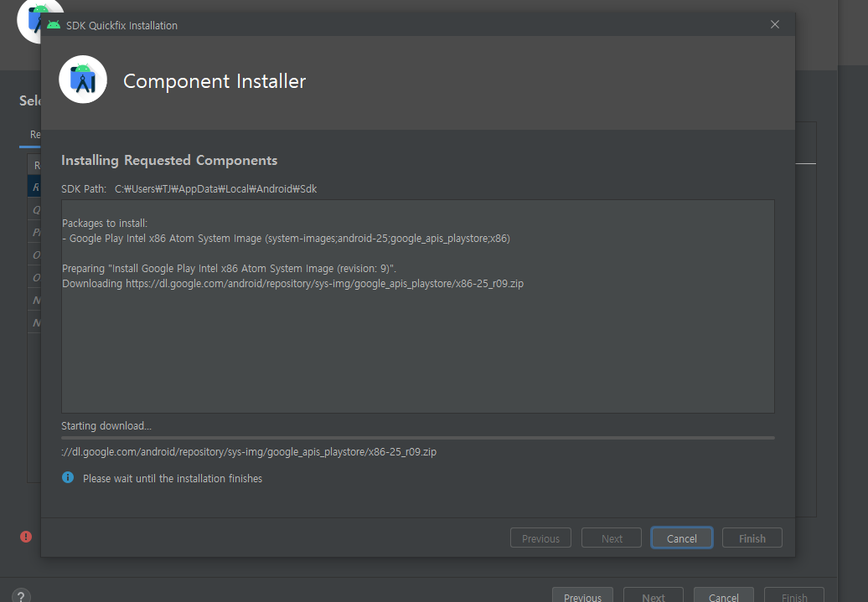This screenshot has height=602, width=868.
Task: Click Finish in the background wizard window
Action: 793,596
